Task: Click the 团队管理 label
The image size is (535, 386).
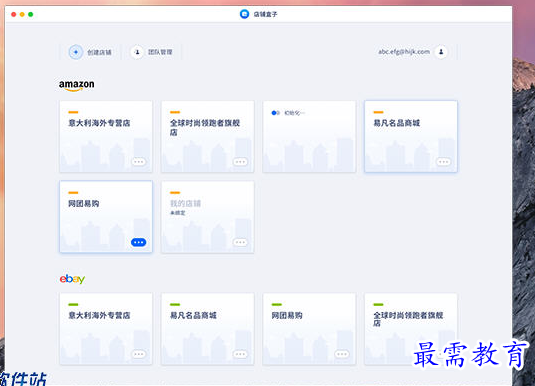Action: tap(160, 52)
